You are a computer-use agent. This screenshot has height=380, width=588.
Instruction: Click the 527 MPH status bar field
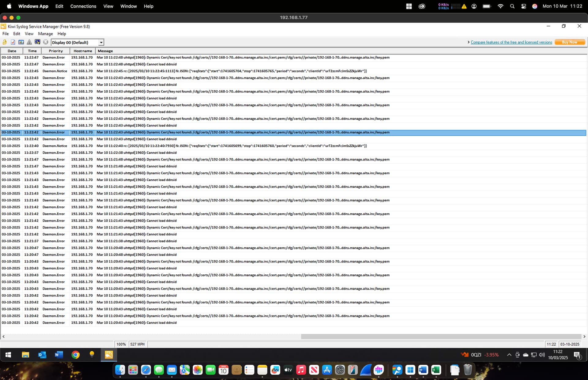click(x=138, y=344)
